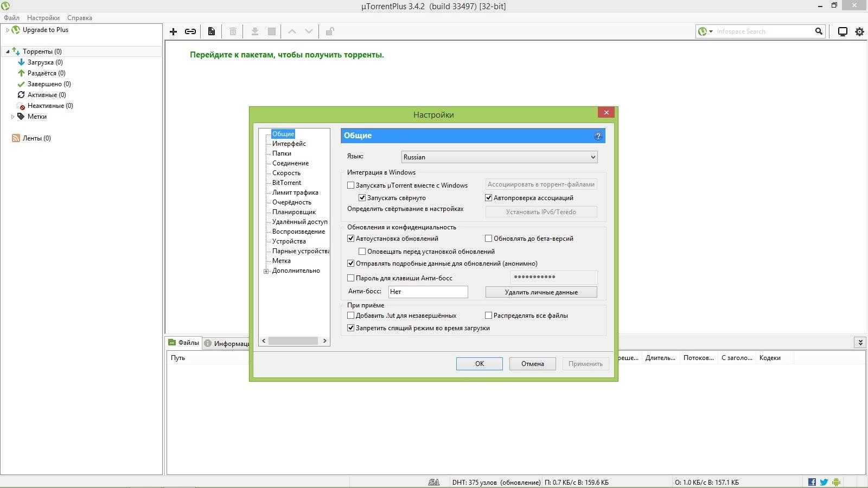Select Завершено (0) in sidebar
Image resolution: width=868 pixels, height=488 pixels.
pos(49,84)
